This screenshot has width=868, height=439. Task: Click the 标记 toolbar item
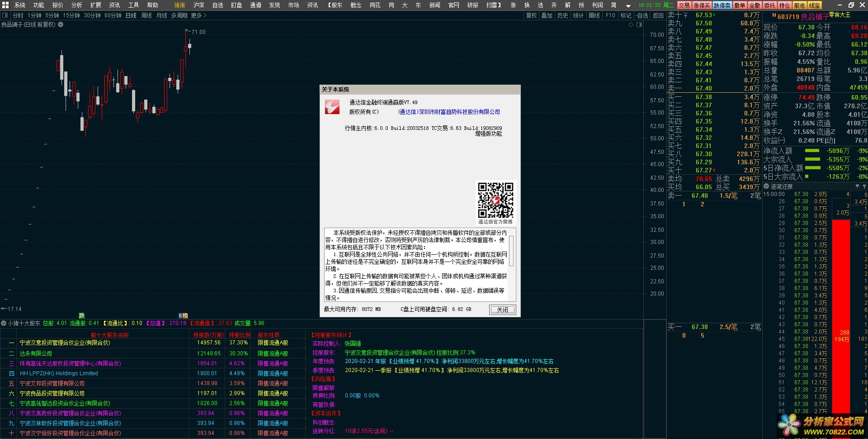(626, 15)
